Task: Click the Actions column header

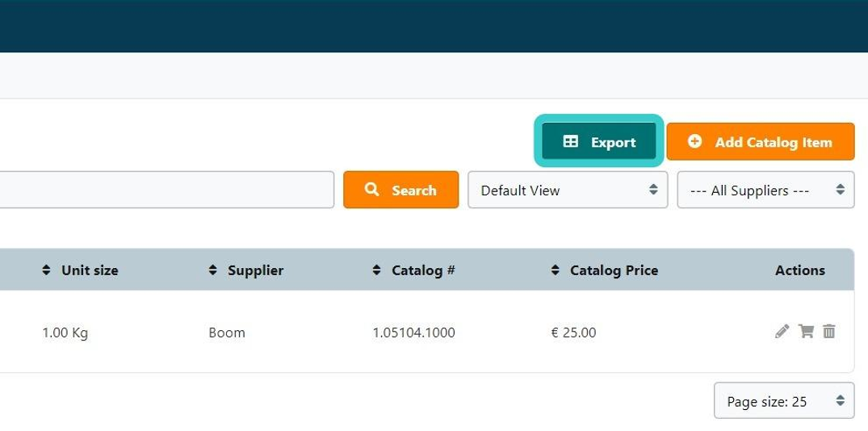Action: point(800,270)
